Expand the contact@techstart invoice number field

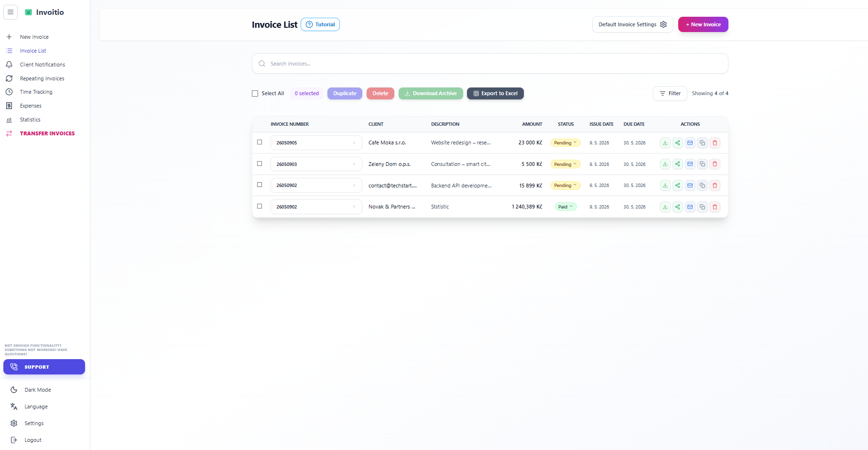(x=316, y=186)
